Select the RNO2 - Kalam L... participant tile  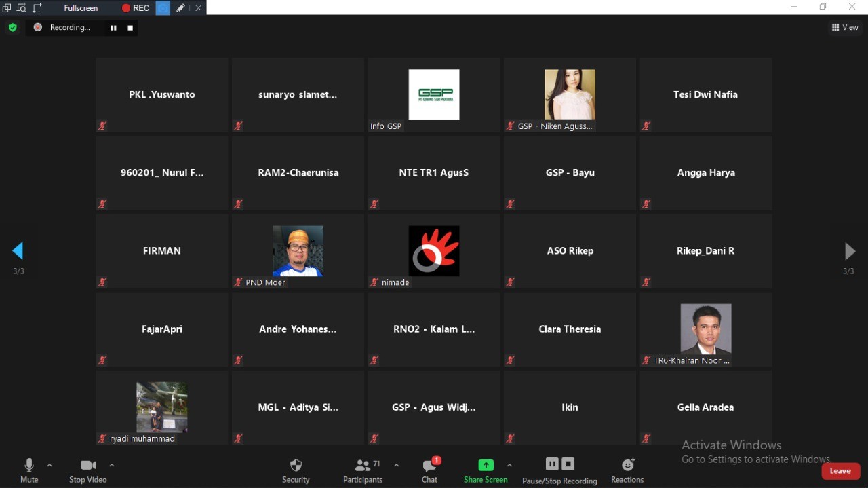point(434,329)
